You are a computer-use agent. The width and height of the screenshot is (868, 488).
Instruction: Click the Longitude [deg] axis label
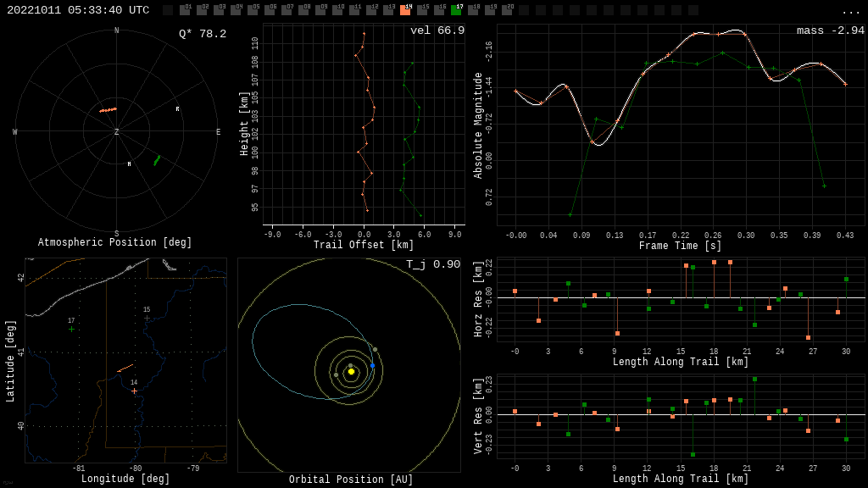125,478
